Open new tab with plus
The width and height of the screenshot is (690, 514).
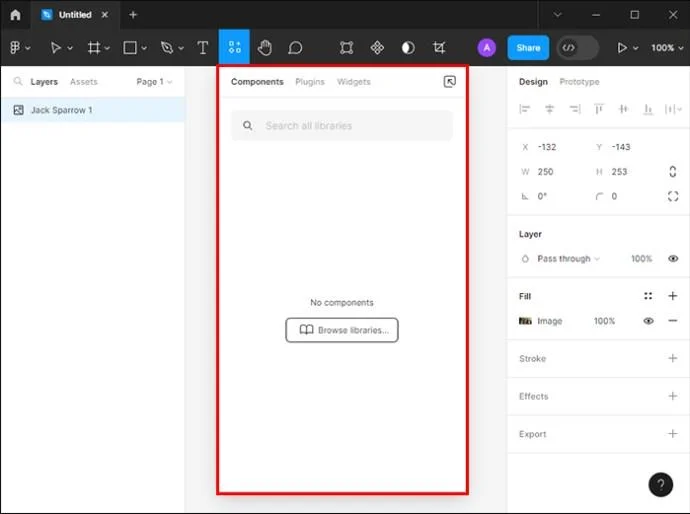[x=133, y=15]
